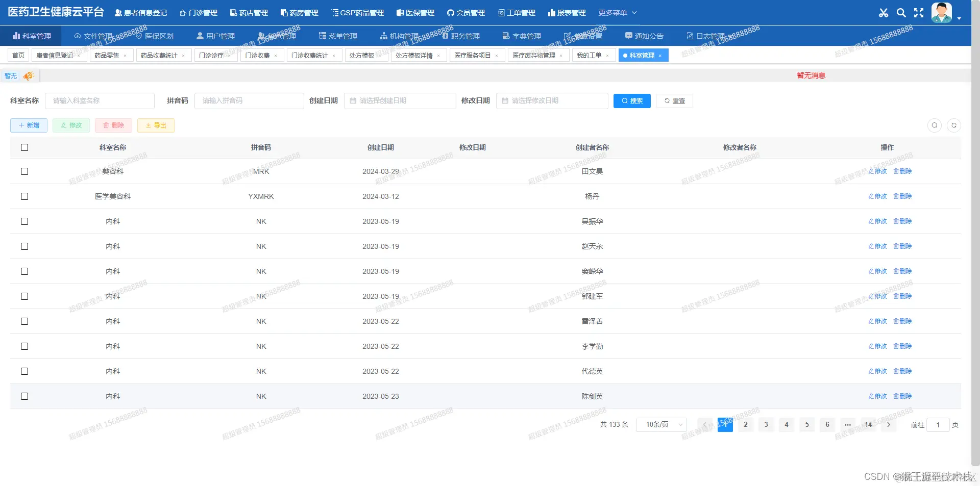The width and height of the screenshot is (980, 486).
Task: Click the round search toggle above the table
Action: click(x=935, y=125)
